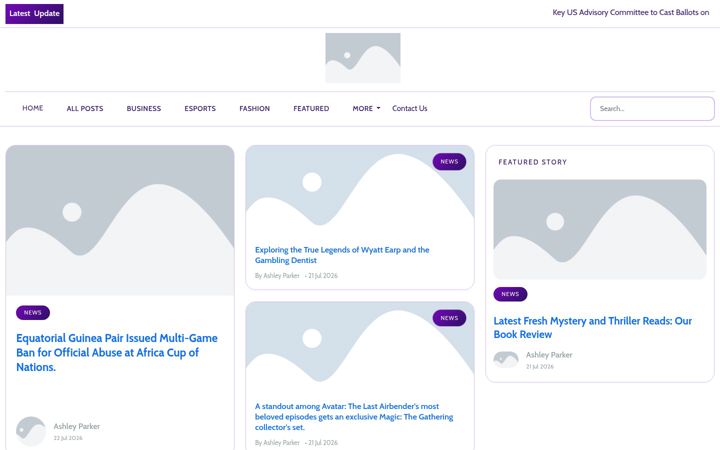Viewport: 720px width, 450px height.
Task: Expand the MORE dropdown menu
Action: click(x=366, y=108)
